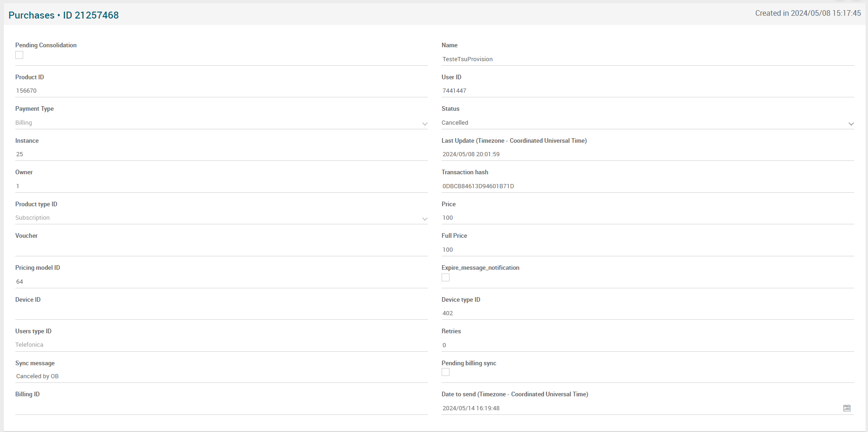Focus the Sync message field
Screen dimensions: 868x432
point(221,376)
